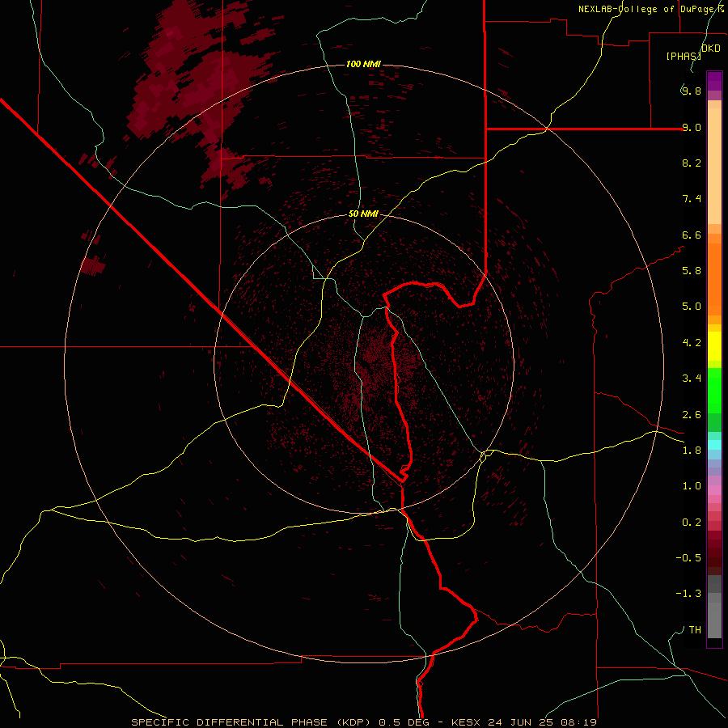This screenshot has width=728, height=728.
Task: Click the bright green segment of the color bar
Action: [714, 391]
